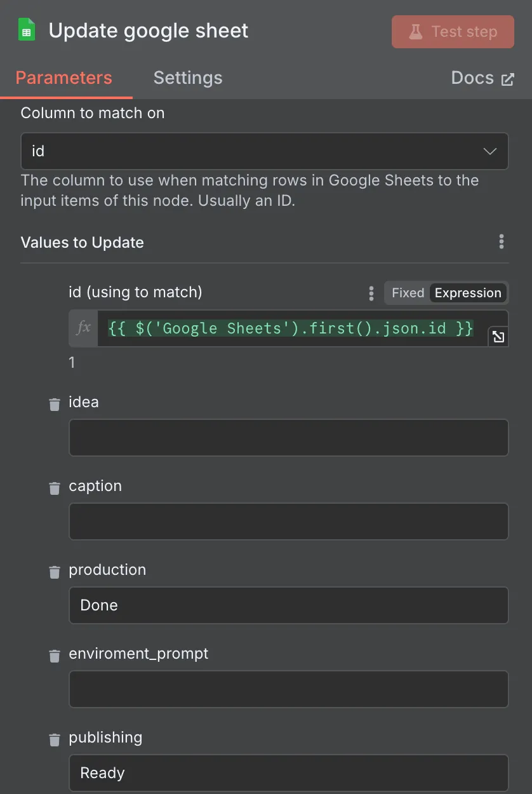Viewport: 532px width, 794px height.
Task: Open the id field's three-dot menu
Action: pos(371,293)
